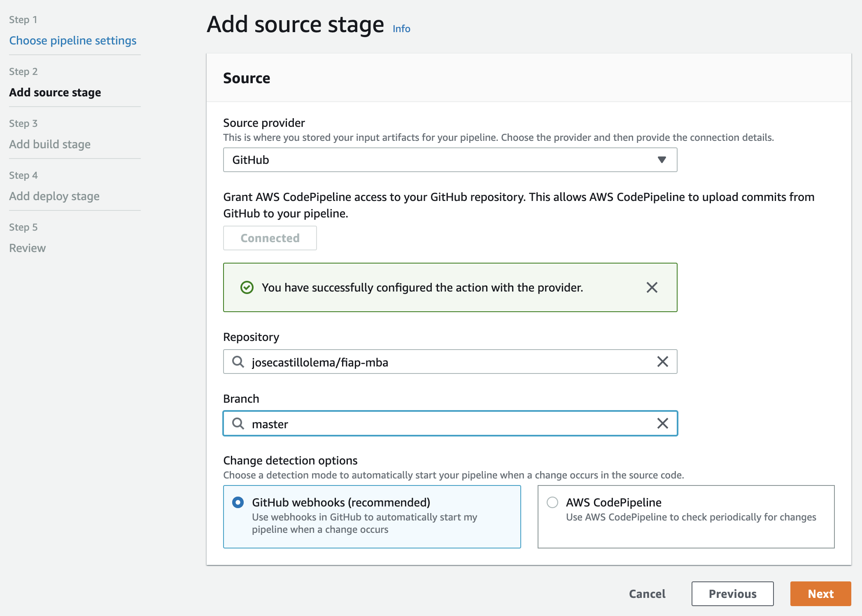
Task: Click the Connected GitHub button
Action: tap(270, 238)
